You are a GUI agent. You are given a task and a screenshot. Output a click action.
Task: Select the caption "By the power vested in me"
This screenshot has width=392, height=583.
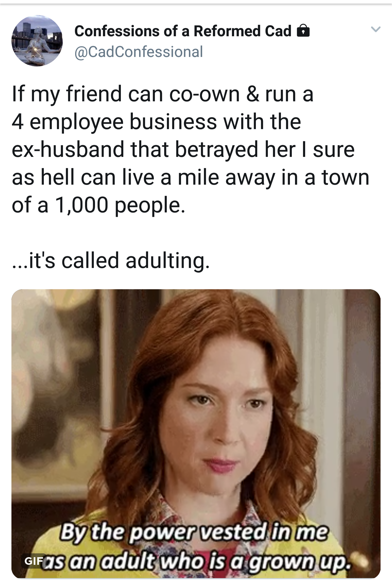point(194,532)
